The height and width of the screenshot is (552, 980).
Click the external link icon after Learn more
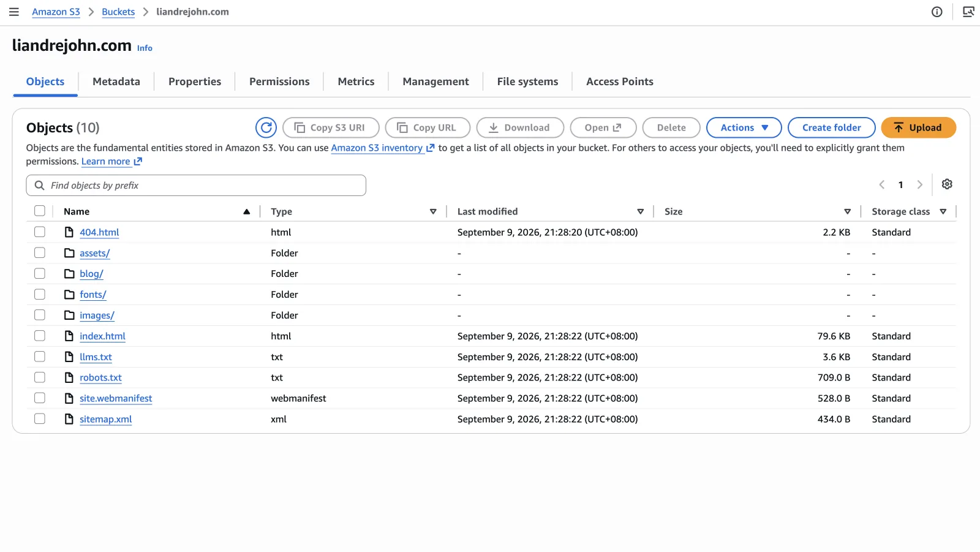138,162
